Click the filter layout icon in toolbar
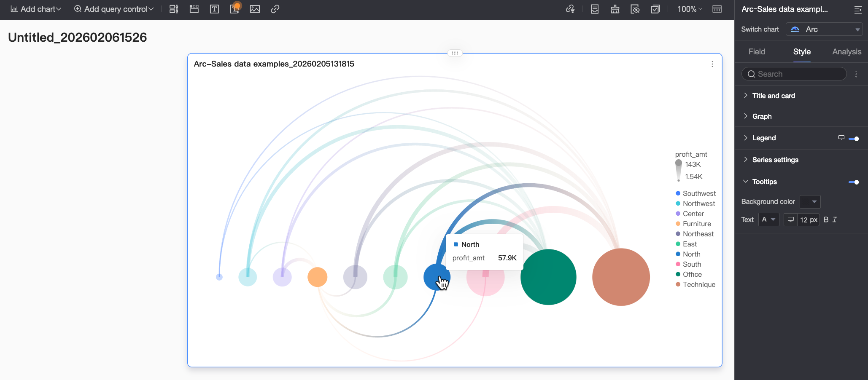Screen dimensions: 868x380 pos(174,9)
